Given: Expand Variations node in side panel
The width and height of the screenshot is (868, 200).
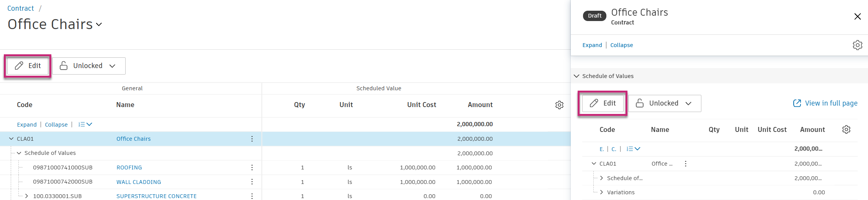Looking at the screenshot, I should point(601,192).
